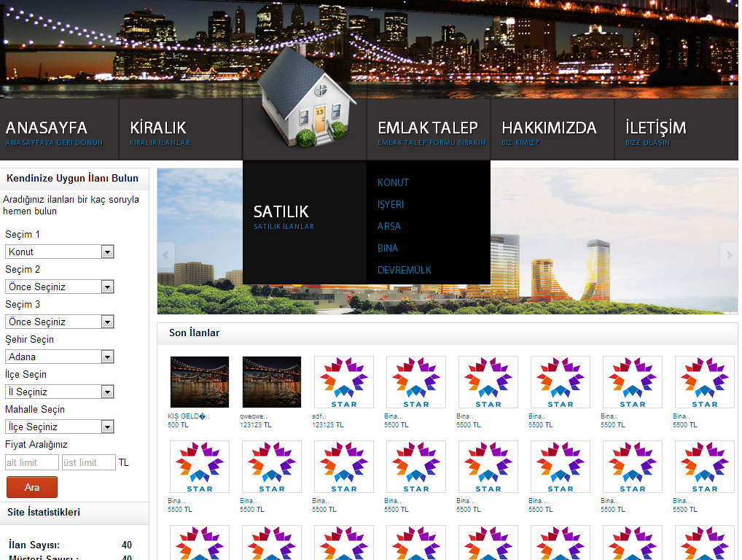Advance slider with right arrow
The image size is (742, 560).
(728, 254)
